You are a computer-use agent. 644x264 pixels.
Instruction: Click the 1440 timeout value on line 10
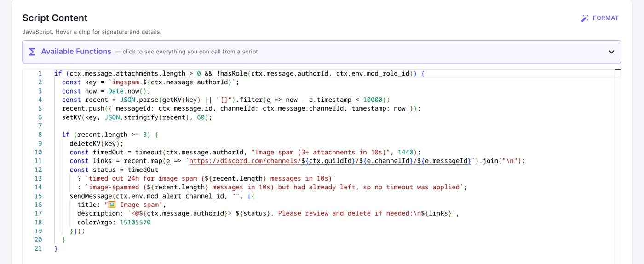[406, 152]
